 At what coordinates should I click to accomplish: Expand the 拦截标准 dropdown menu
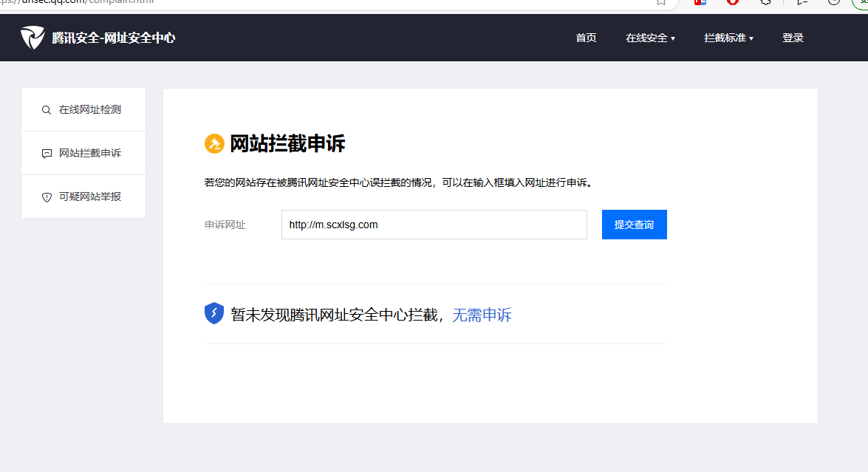pyautogui.click(x=728, y=38)
